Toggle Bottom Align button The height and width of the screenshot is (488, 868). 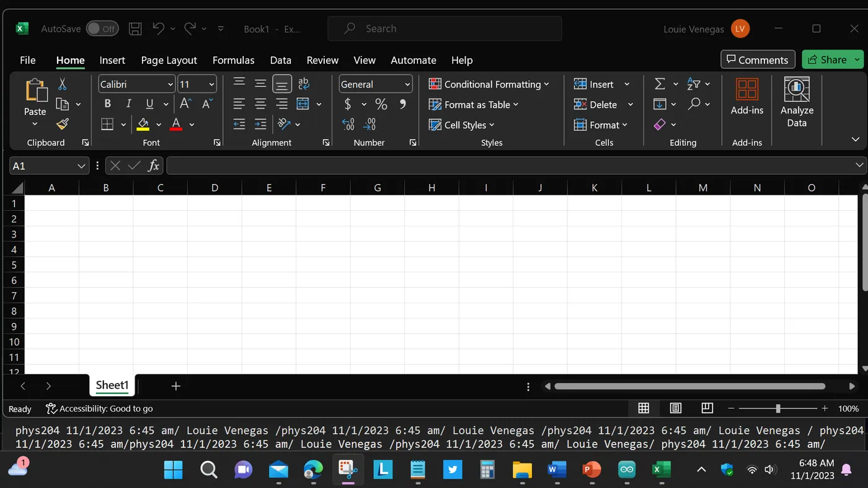282,84
